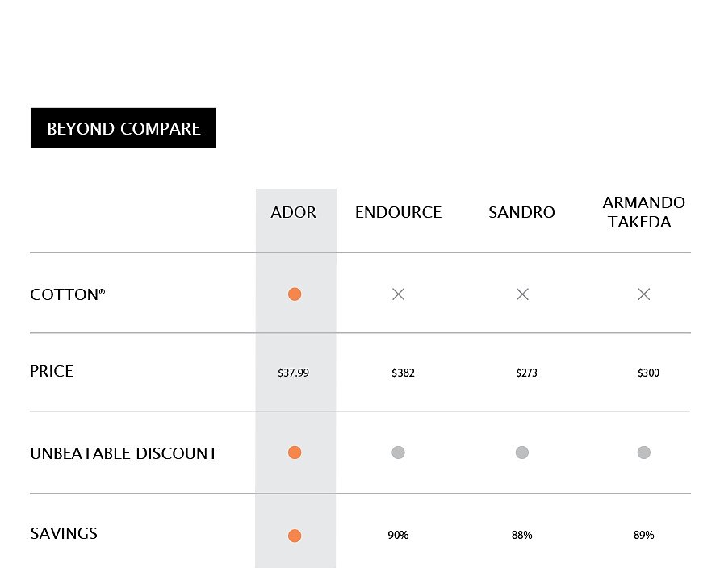The height and width of the screenshot is (588, 720).
Task: Select the BEYOND COMPARE black banner
Action: [123, 128]
